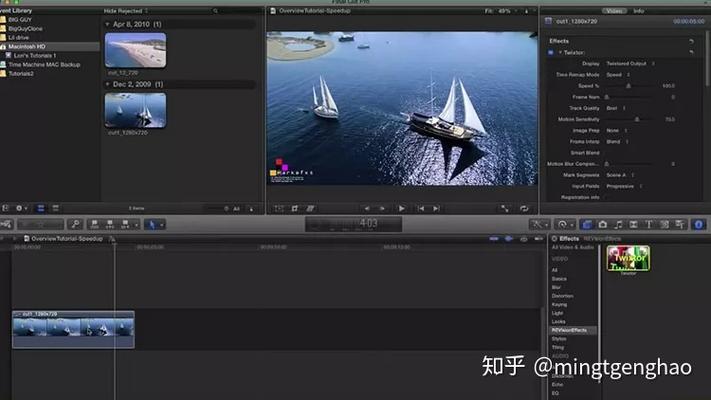Image resolution: width=711 pixels, height=400 pixels.
Task: Select the beach clip thumbnail
Action: (x=136, y=50)
